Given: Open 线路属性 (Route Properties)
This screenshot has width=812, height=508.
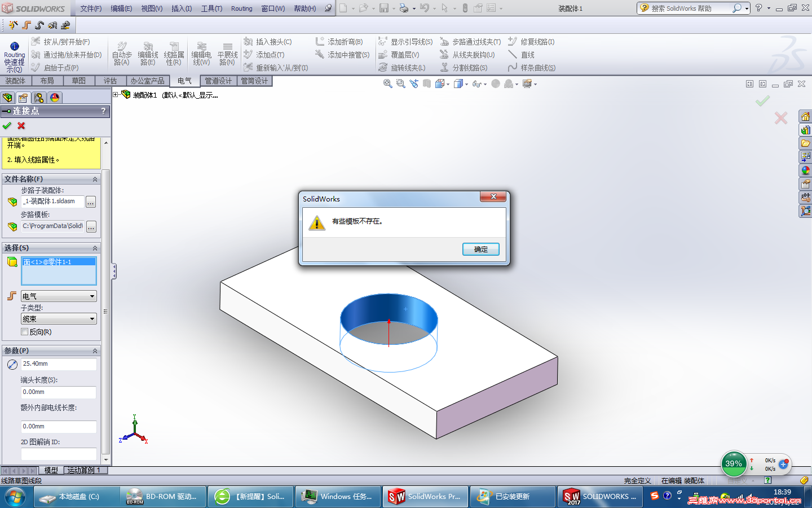Looking at the screenshot, I should click(174, 54).
